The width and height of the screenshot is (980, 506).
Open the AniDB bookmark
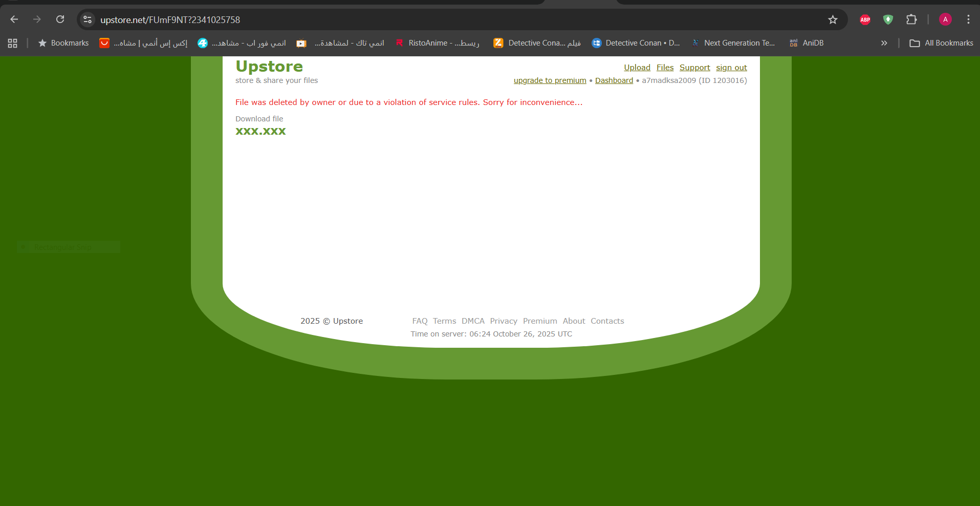807,43
